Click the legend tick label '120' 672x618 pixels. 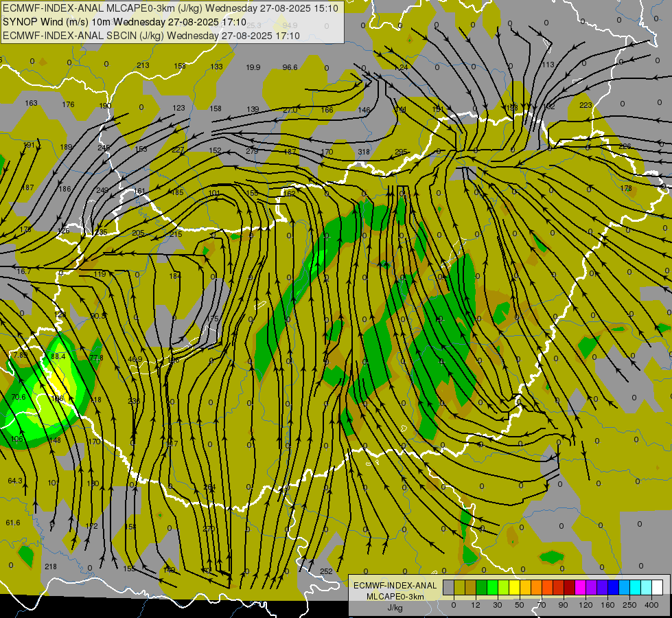coord(586,605)
